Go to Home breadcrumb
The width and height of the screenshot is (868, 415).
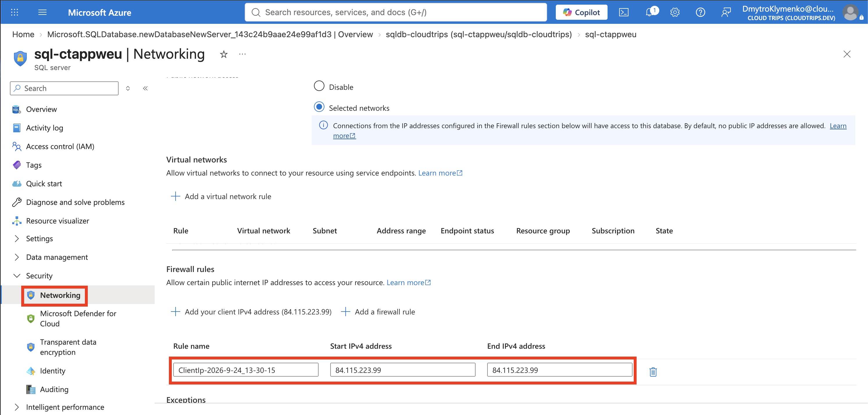click(23, 34)
